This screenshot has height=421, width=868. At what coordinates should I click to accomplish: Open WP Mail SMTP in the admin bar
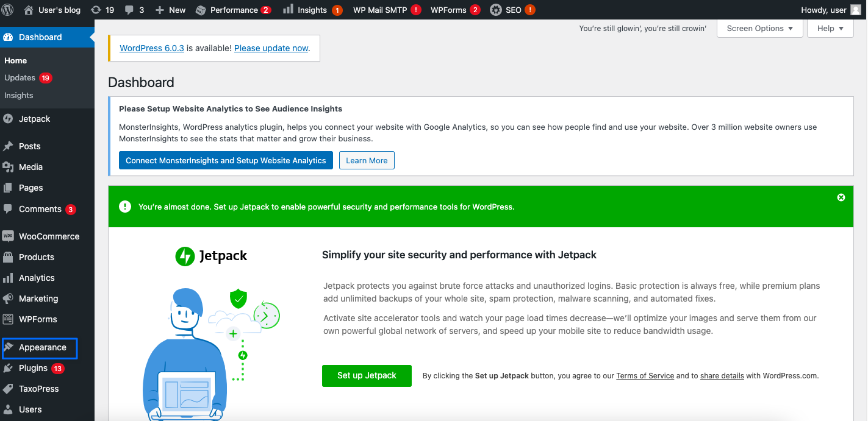[387, 10]
